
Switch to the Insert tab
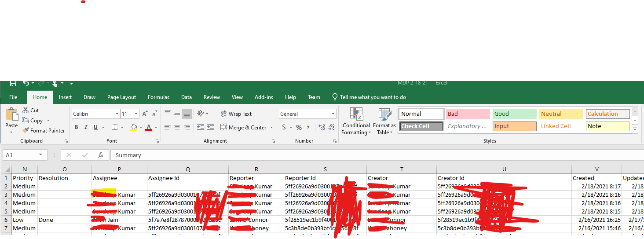(65, 97)
